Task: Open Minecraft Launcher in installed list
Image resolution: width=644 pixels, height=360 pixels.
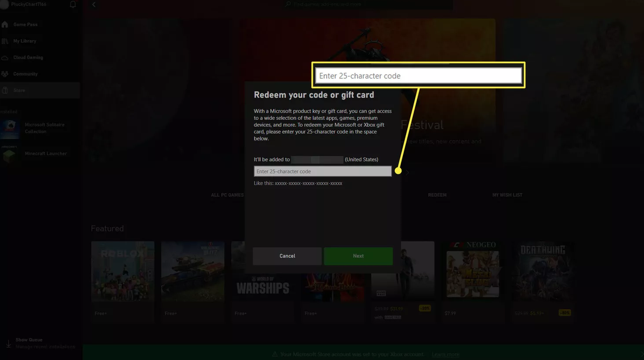Action: pos(40,154)
